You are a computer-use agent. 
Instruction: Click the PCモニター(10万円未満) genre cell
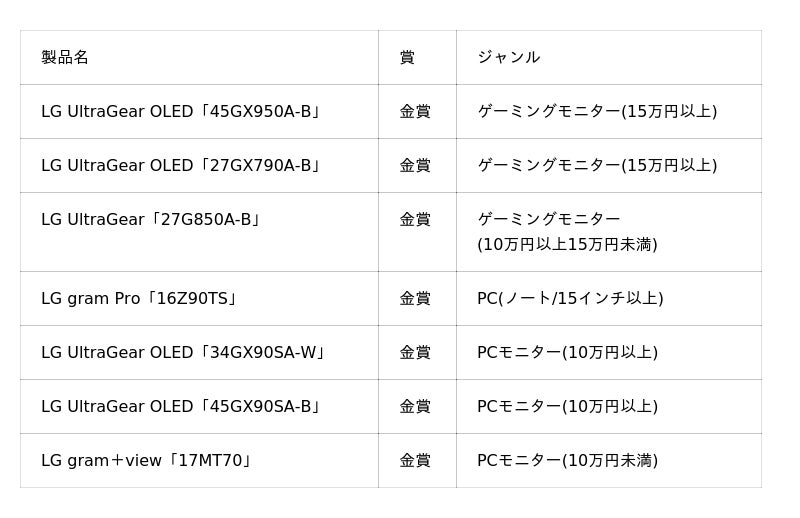[567, 460]
